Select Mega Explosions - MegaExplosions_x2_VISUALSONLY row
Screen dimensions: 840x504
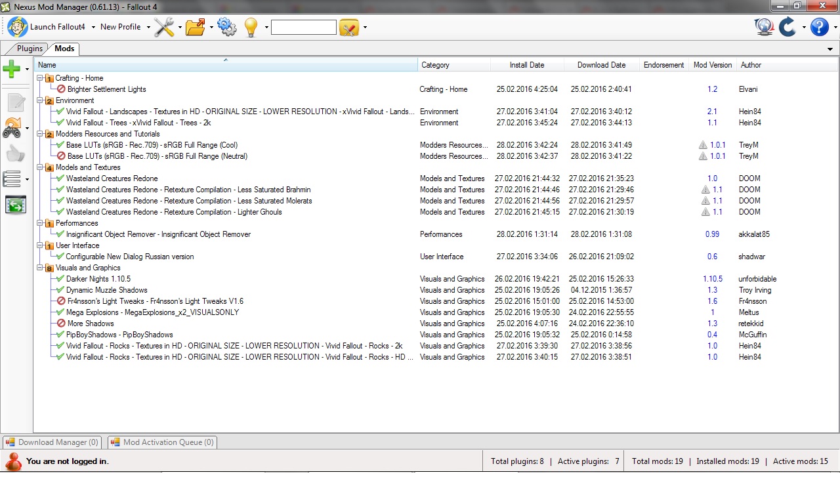[436, 312]
